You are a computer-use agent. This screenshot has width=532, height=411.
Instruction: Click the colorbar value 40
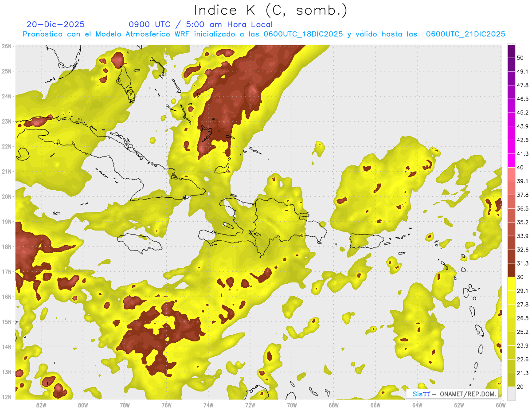(x=520, y=168)
